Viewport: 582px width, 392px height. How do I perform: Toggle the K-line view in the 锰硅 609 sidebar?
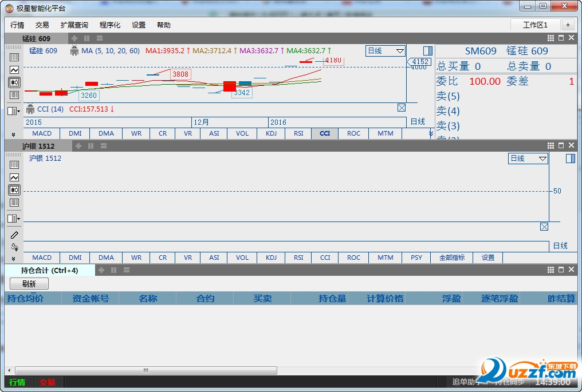point(14,82)
